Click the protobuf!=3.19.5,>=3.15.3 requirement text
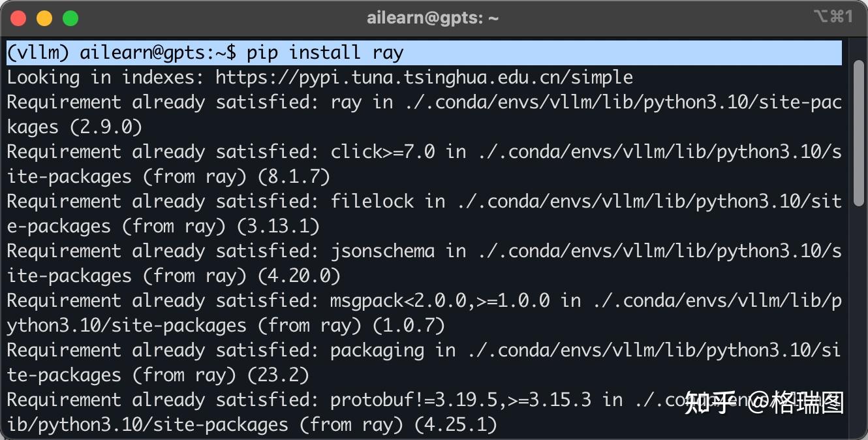Viewport: 868px width, 440px height. [x=461, y=400]
